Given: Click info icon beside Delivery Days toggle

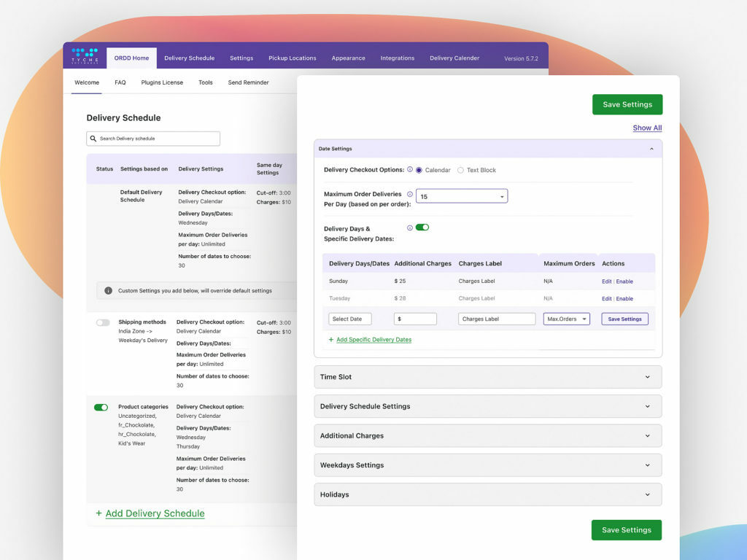Looking at the screenshot, I should click(409, 228).
